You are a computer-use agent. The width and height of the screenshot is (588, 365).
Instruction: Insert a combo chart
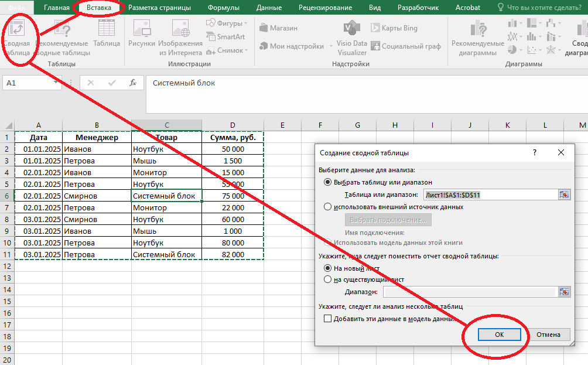coord(551,36)
